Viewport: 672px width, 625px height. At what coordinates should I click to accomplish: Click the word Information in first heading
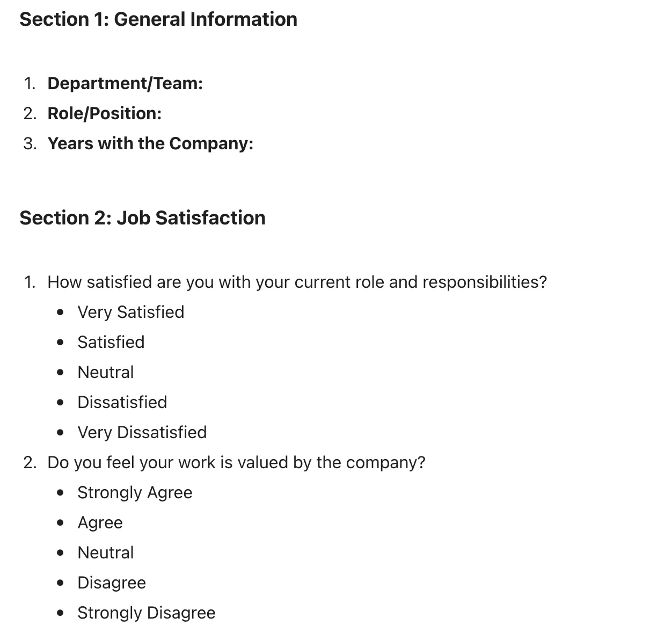[244, 19]
